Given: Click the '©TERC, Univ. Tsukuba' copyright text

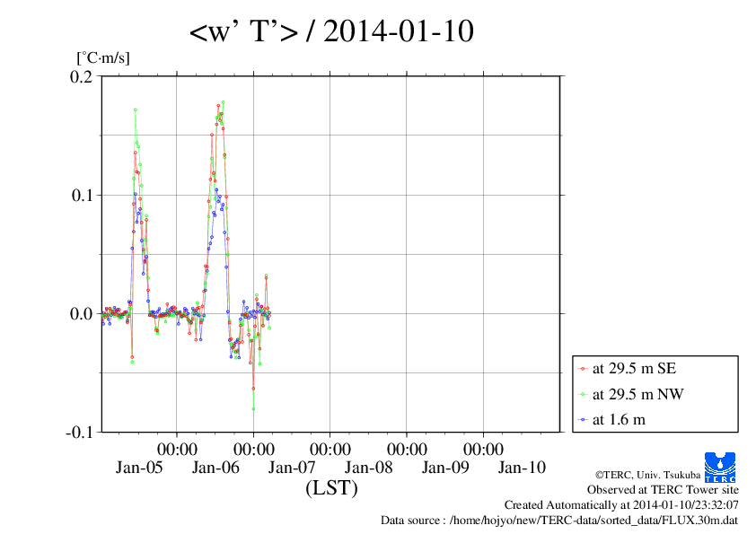Looking at the screenshot, I should pos(645,475).
